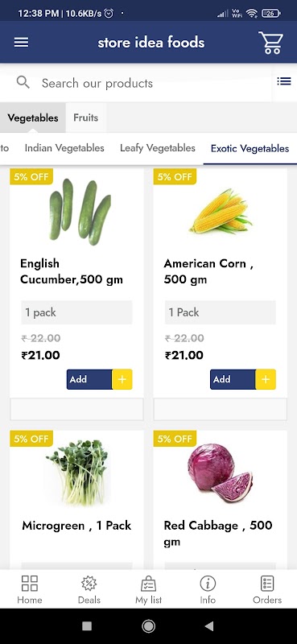Tap the search magnifier icon
The width and height of the screenshot is (297, 644).
(x=23, y=83)
